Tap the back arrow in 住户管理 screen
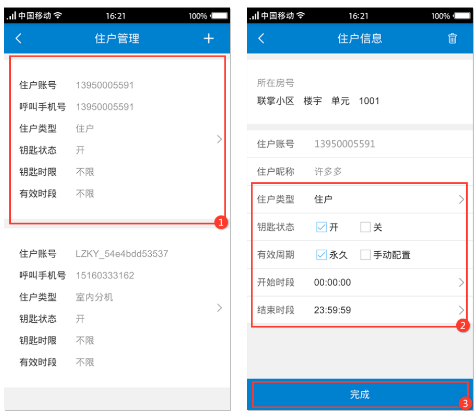This screenshot has height=411, width=475. pos(19,38)
